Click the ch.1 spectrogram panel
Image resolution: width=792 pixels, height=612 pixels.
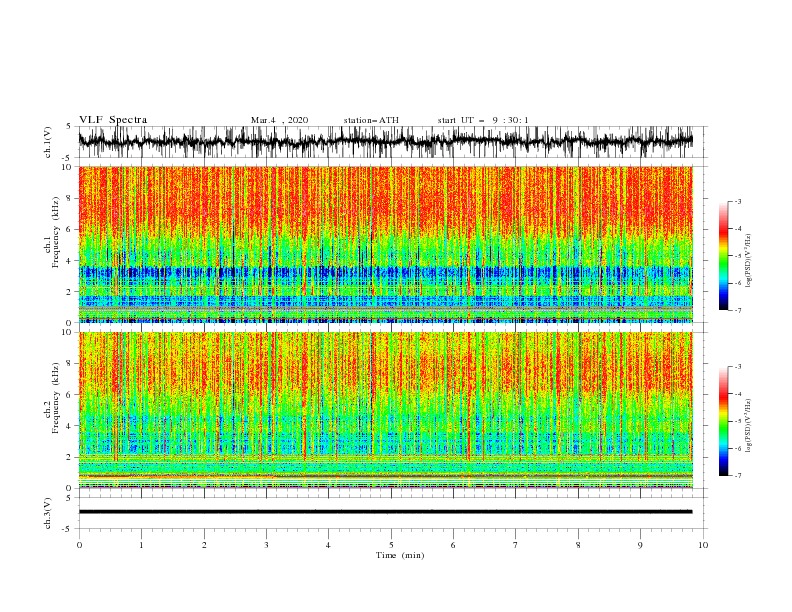[385, 244]
